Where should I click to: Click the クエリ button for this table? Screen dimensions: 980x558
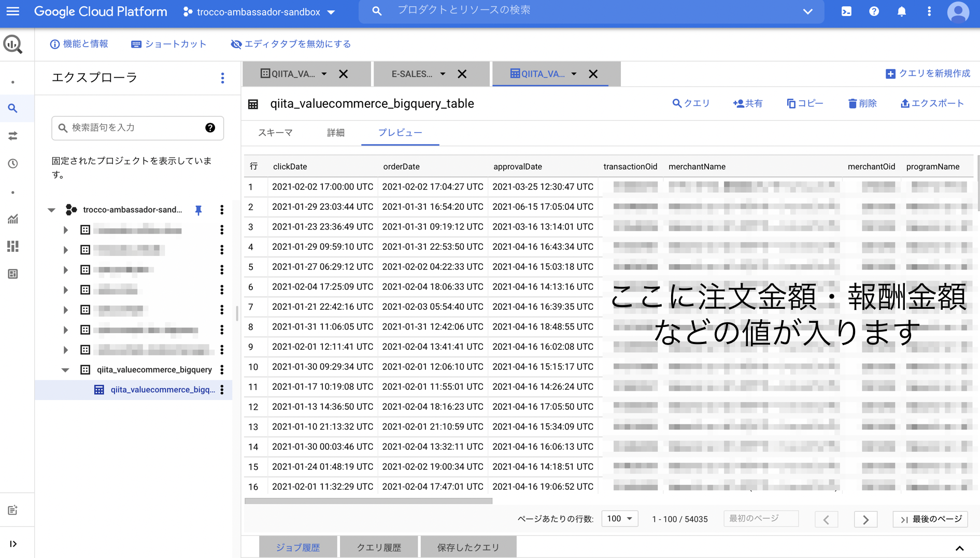pyautogui.click(x=691, y=104)
